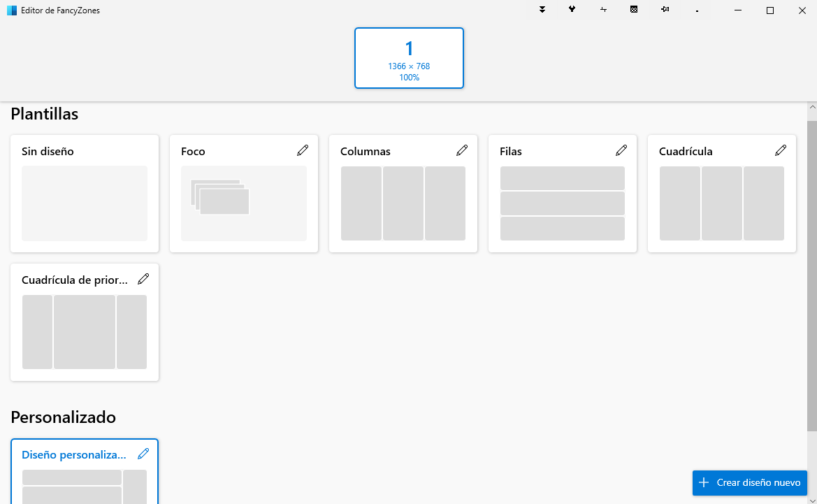Click the pin icon in the title bar
817x504 pixels.
tap(664, 10)
